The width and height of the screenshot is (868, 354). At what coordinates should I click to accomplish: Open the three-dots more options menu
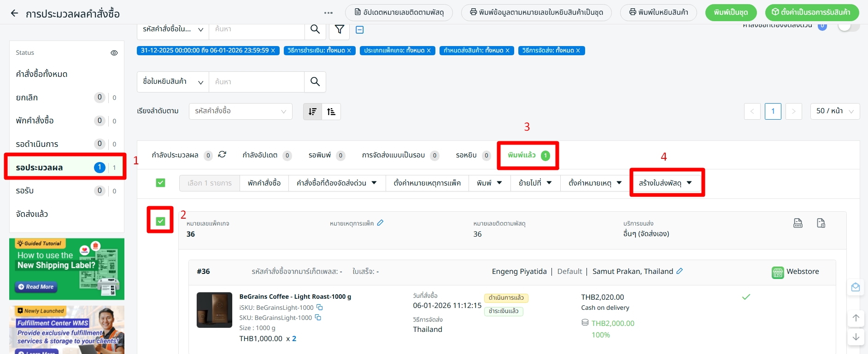(328, 13)
